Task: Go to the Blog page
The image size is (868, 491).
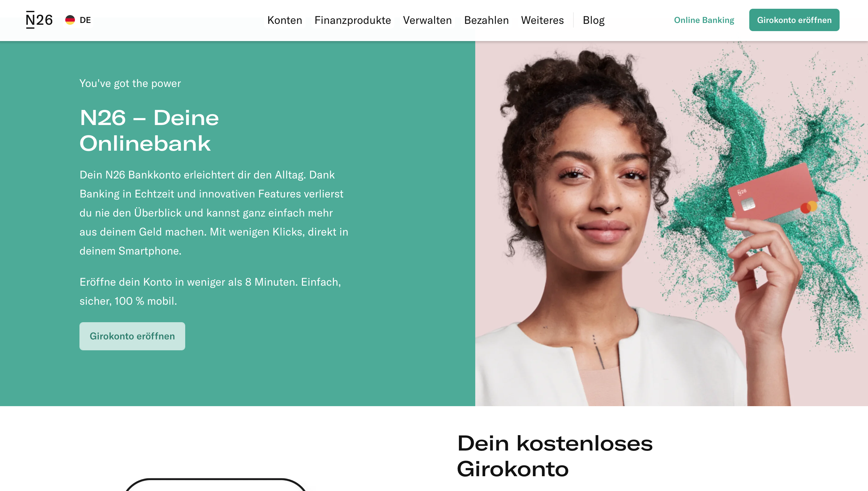Action: [593, 20]
